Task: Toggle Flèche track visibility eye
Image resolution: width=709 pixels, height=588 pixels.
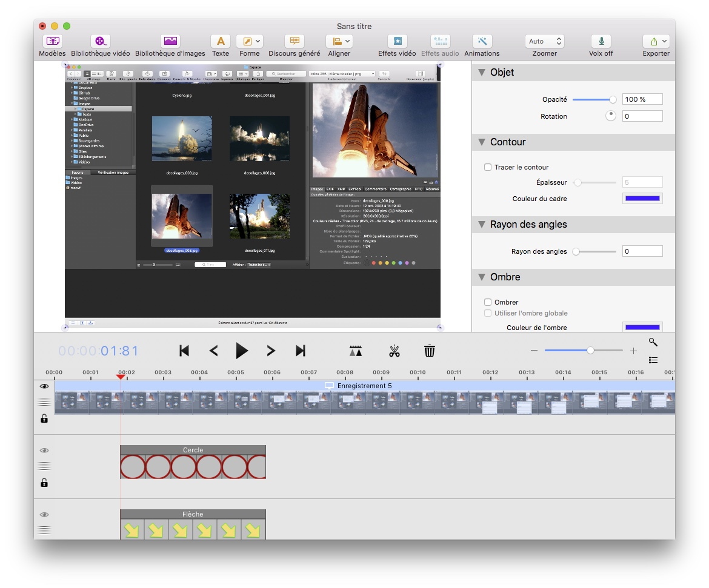Action: tap(44, 515)
